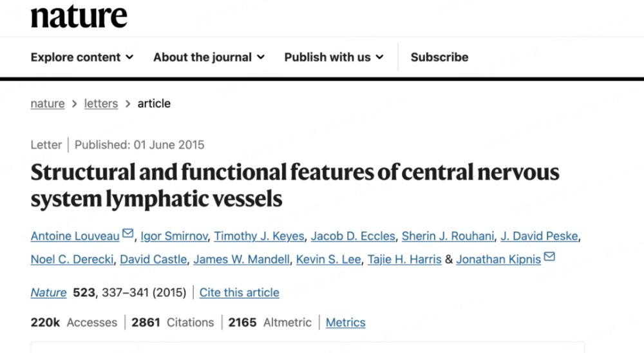Viewport: 644px width, 353px height.
Task: Expand the Publish with us menu
Action: (334, 57)
